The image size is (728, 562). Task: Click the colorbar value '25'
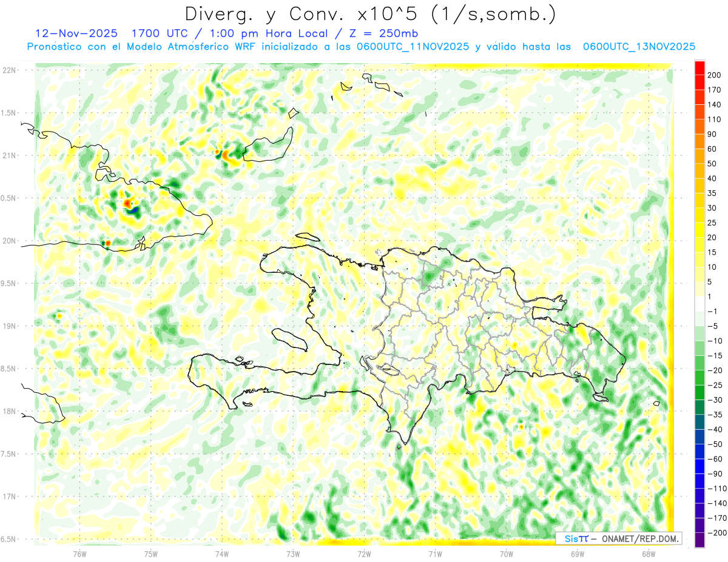[x=713, y=223]
